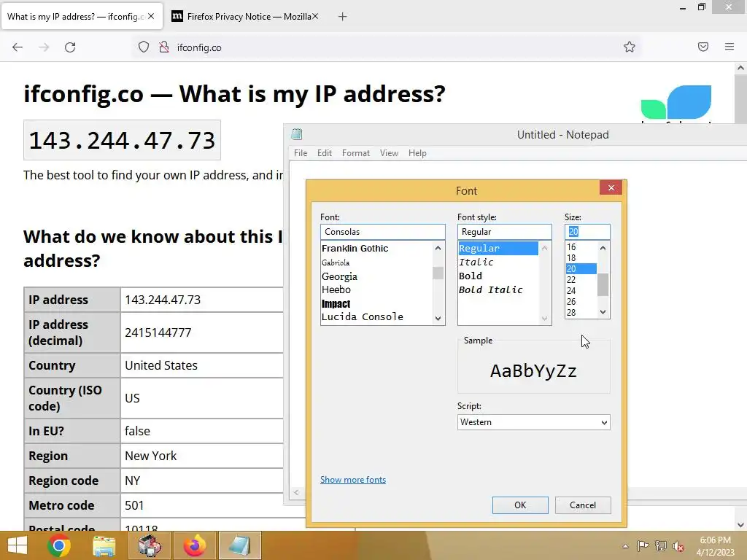Click the size list scrollbar thumb
Image resolution: width=747 pixels, height=560 pixels.
603,285
